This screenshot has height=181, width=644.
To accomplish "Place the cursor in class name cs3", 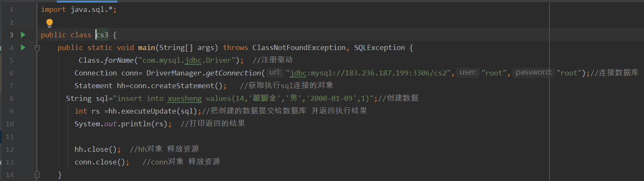I will coord(102,35).
